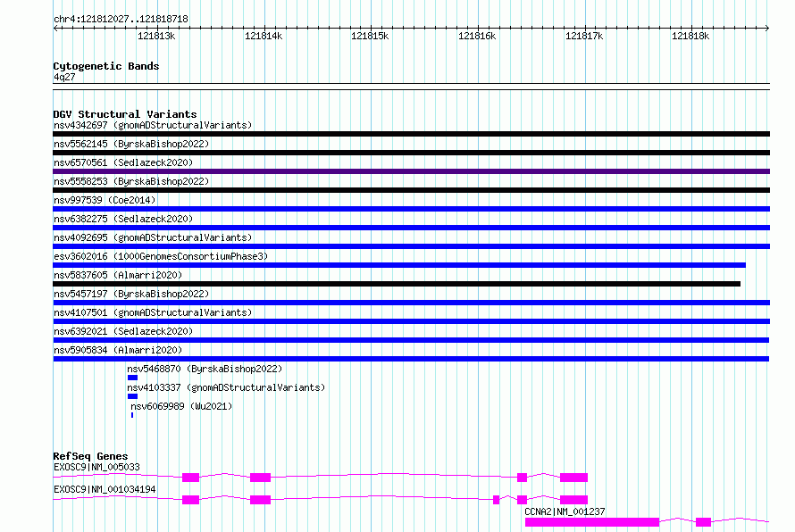This screenshot has height=532, width=795.
Task: Select the esv3602016 1000GenomesConsortiumPhase3 label
Action: [x=161, y=256]
